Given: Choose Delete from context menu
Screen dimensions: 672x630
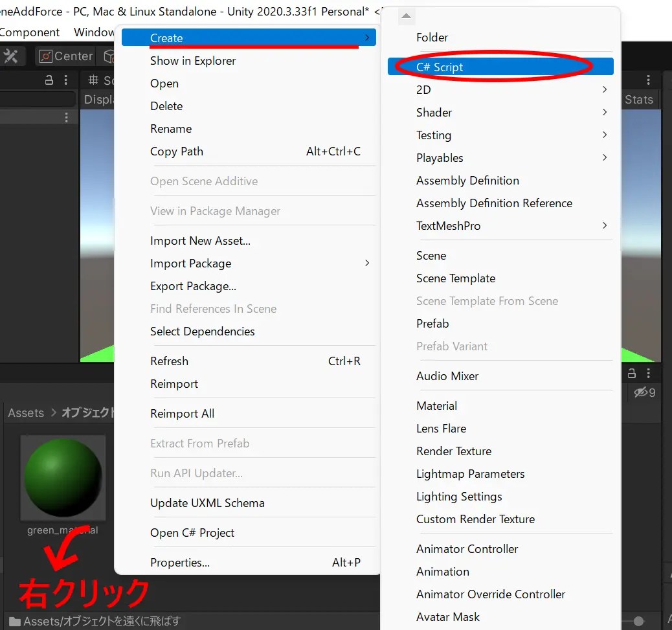Looking at the screenshot, I should pyautogui.click(x=249, y=106).
